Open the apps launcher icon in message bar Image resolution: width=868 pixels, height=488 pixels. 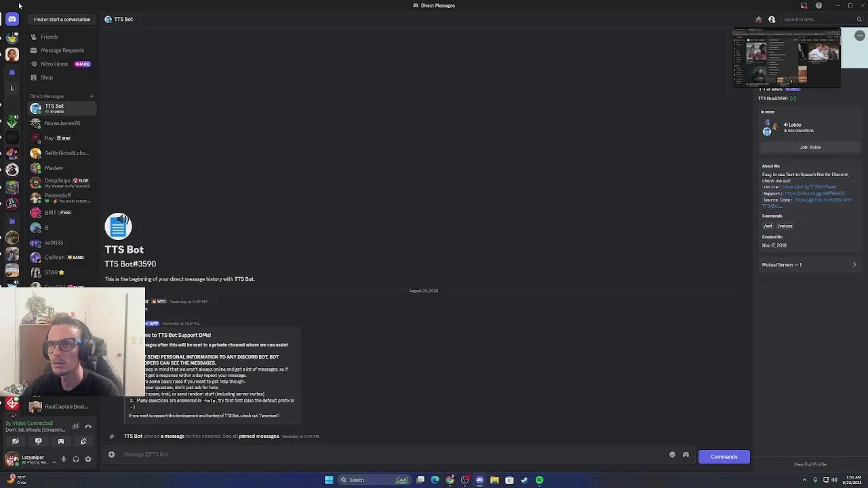point(686,455)
